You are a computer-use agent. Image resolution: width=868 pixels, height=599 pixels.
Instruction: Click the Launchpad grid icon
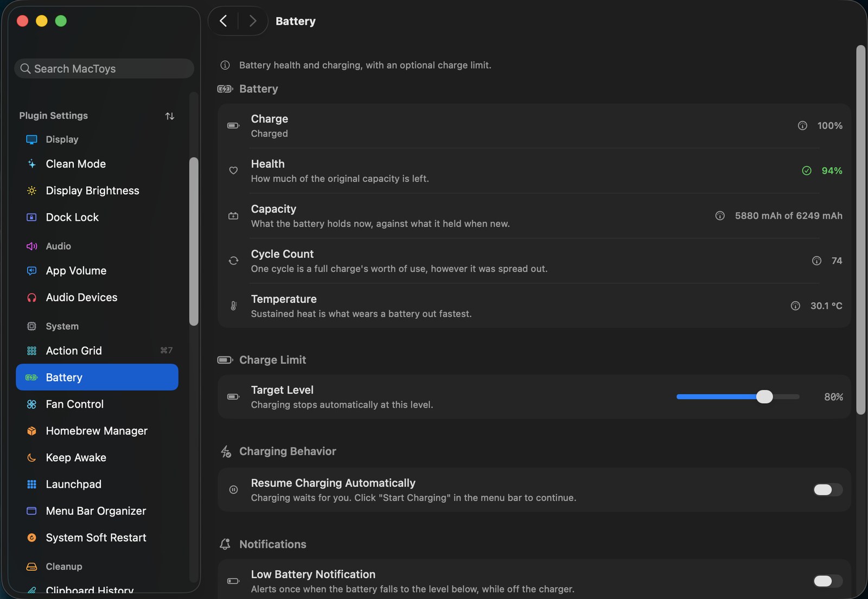point(31,484)
